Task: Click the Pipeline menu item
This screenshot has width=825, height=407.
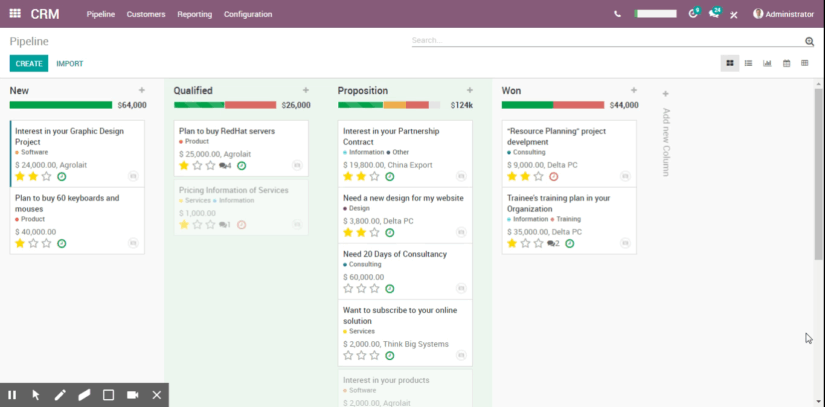Action: tap(100, 14)
